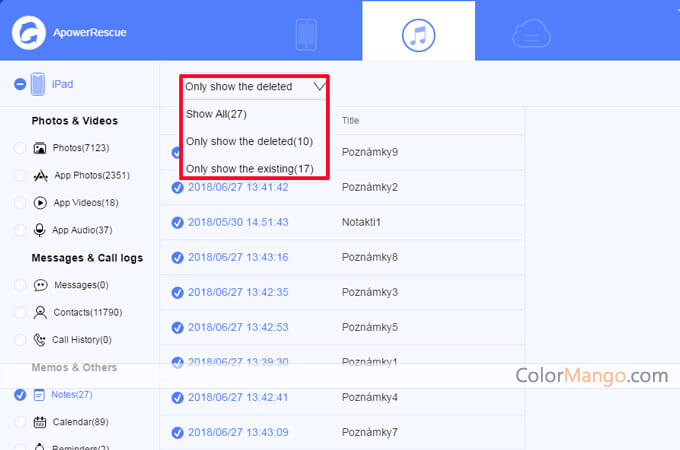Click the App Videos play icon
The width and height of the screenshot is (680, 450).
[41, 202]
